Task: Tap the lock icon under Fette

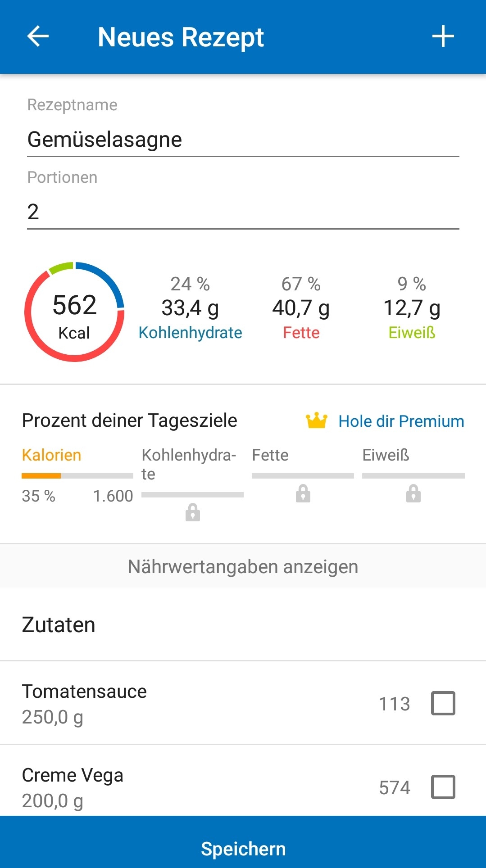Action: pos(303,493)
